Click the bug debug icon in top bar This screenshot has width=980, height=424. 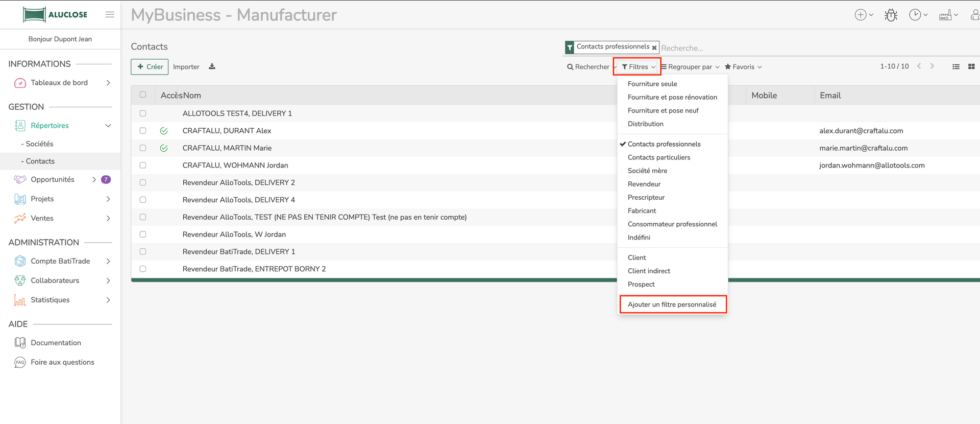891,15
